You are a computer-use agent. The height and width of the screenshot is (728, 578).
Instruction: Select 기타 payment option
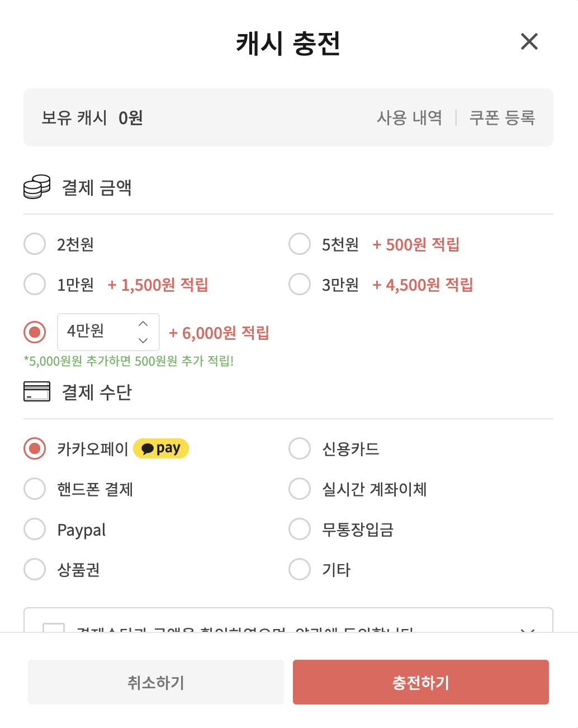[300, 569]
